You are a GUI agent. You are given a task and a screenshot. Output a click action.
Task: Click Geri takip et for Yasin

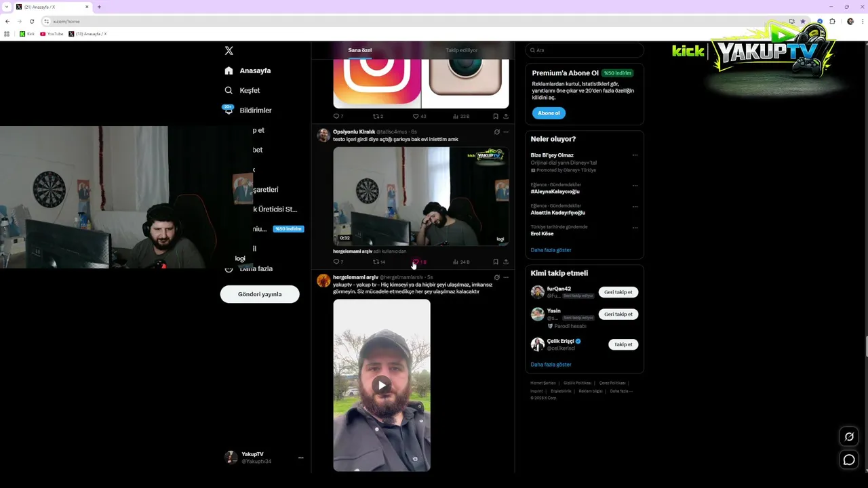(618, 314)
